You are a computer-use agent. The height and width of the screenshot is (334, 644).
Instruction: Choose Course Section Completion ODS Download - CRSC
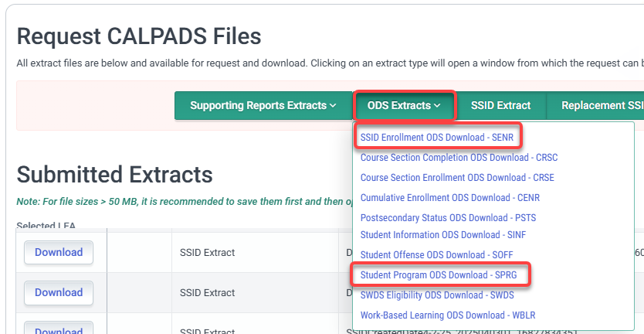point(459,158)
